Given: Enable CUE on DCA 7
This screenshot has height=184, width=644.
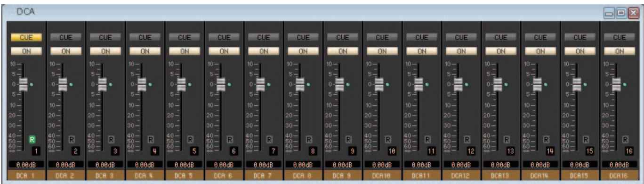Looking at the screenshot, I should pyautogui.click(x=264, y=37).
